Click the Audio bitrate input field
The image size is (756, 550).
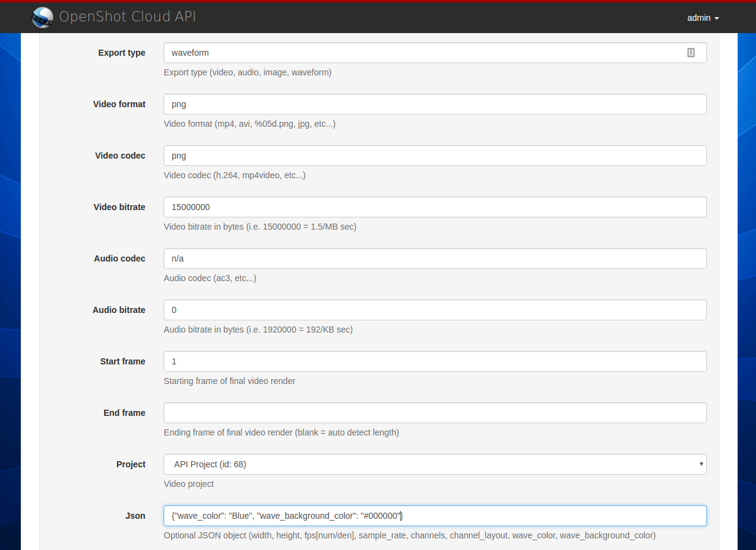coord(434,310)
